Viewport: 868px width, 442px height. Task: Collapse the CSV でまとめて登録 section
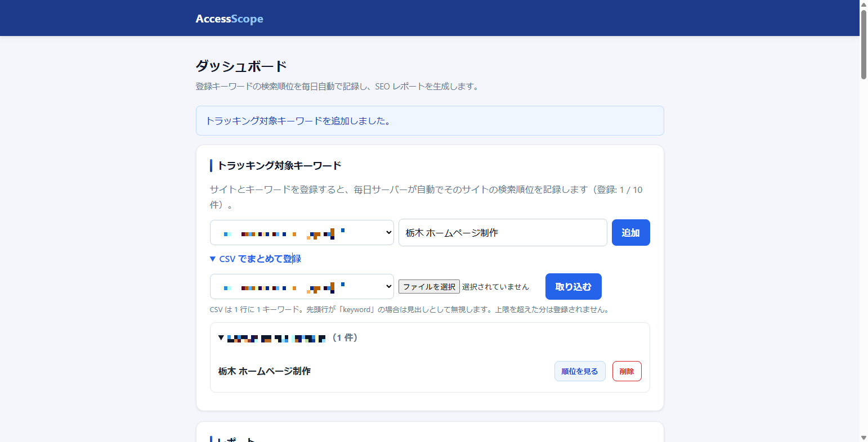coord(256,259)
